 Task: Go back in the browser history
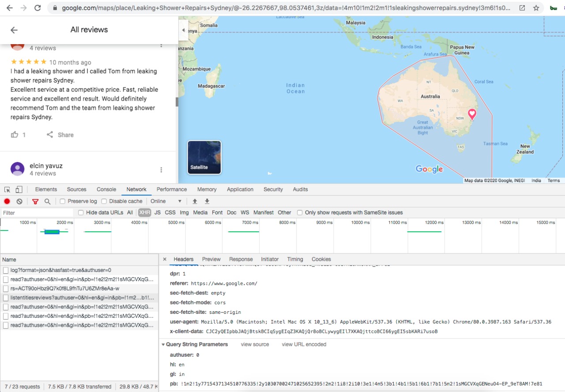tap(10, 8)
